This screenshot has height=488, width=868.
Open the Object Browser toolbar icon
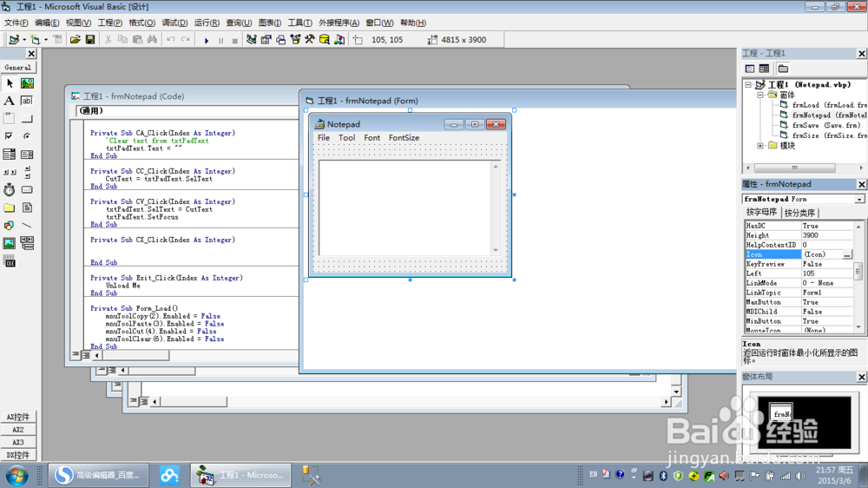click(295, 40)
